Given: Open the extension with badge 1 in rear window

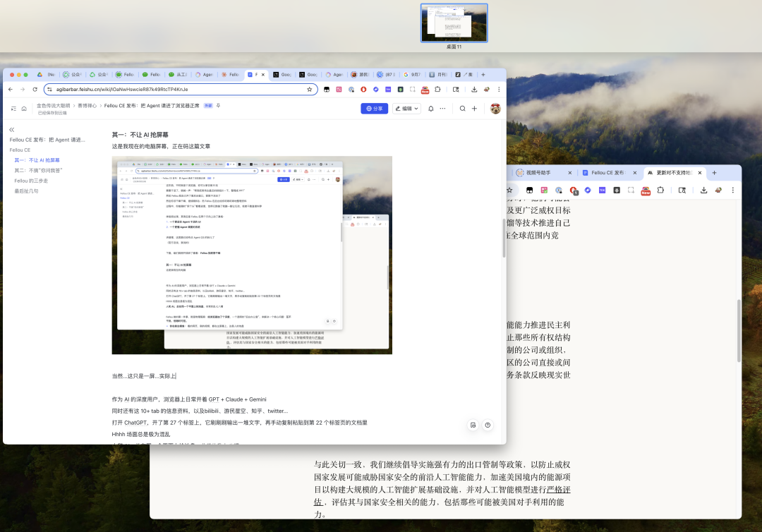Looking at the screenshot, I should click(574, 191).
